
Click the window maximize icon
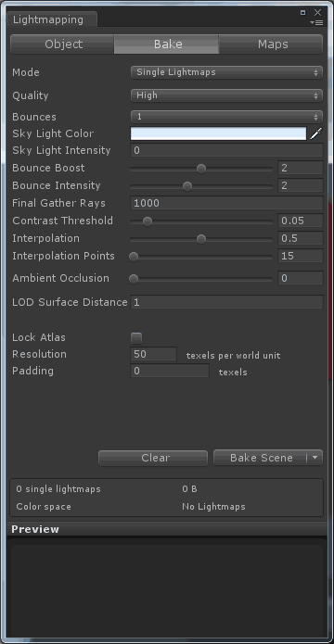[x=302, y=12]
